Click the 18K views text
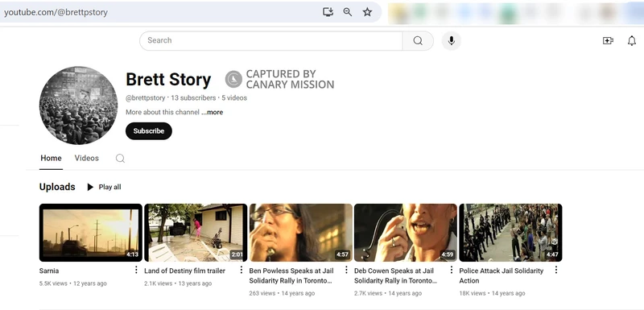Image resolution: width=644 pixels, height=310 pixels. click(x=473, y=293)
